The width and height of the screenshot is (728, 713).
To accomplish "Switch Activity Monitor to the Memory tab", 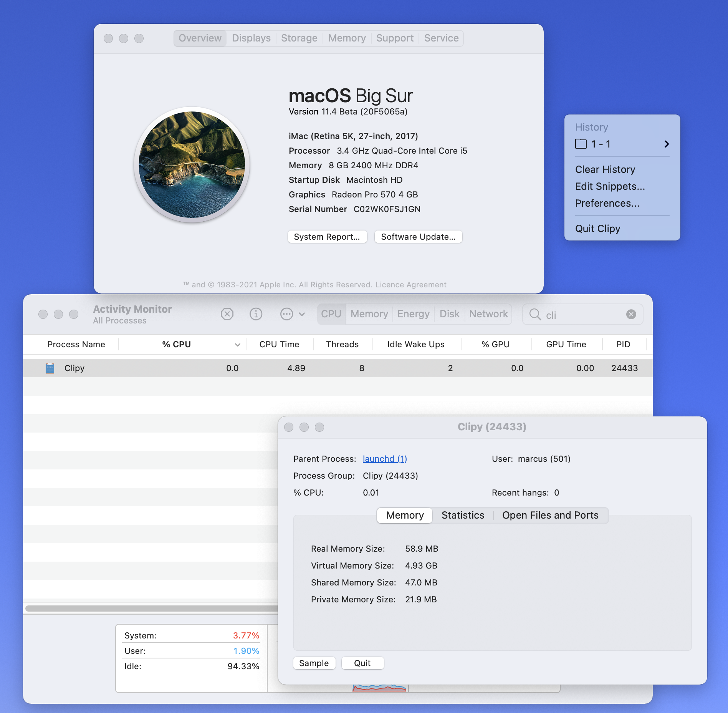I will point(369,314).
